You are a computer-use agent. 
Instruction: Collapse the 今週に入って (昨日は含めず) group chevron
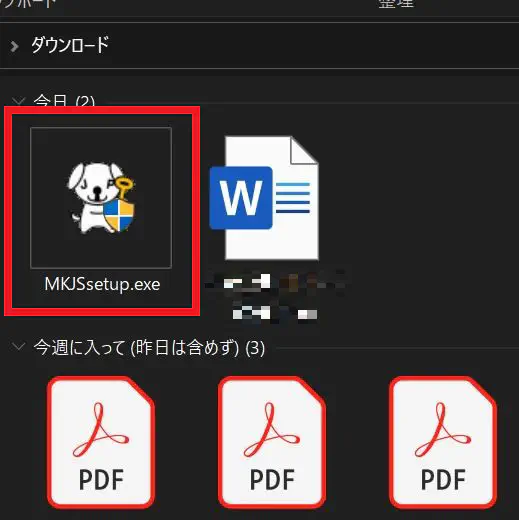(x=18, y=346)
